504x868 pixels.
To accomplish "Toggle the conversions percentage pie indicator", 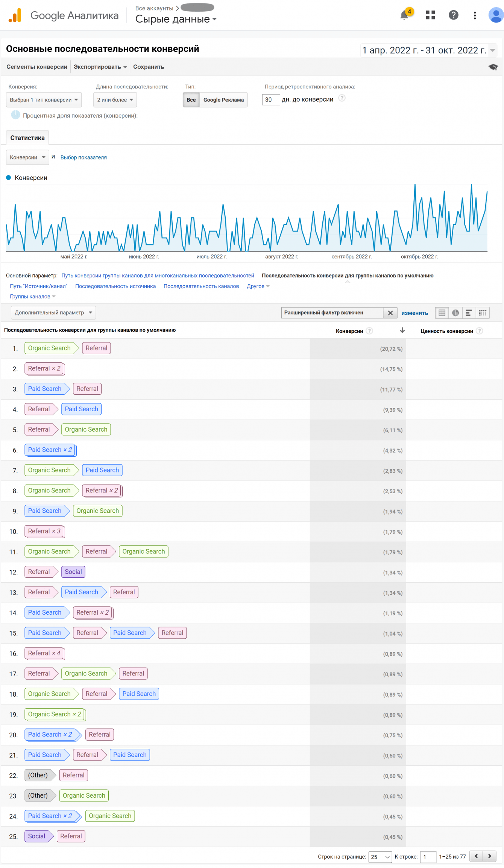I will pyautogui.click(x=15, y=115).
